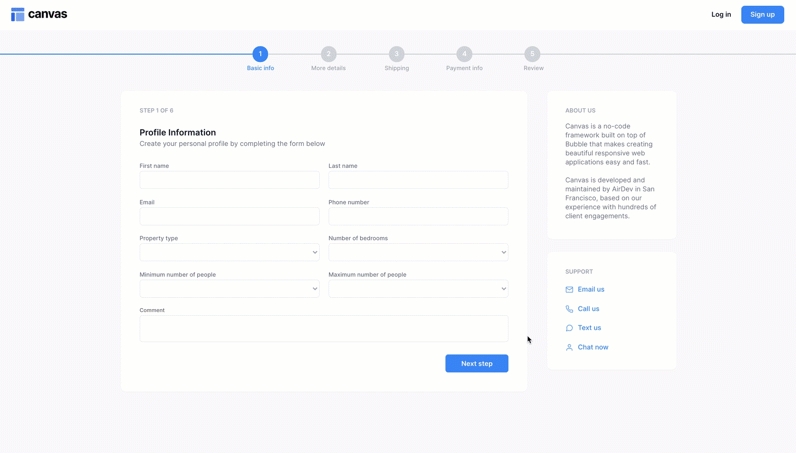The height and width of the screenshot is (453, 796).
Task: Select step 1 Basic info circle
Action: click(260, 54)
